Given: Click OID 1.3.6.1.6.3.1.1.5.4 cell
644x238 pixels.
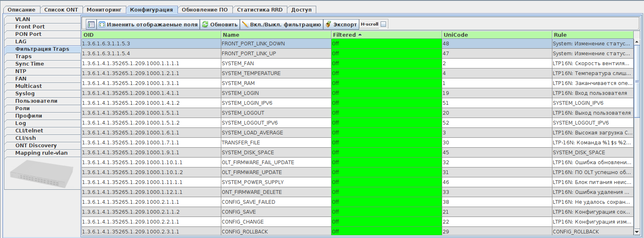Looking at the screenshot, I should pyautogui.click(x=151, y=53).
